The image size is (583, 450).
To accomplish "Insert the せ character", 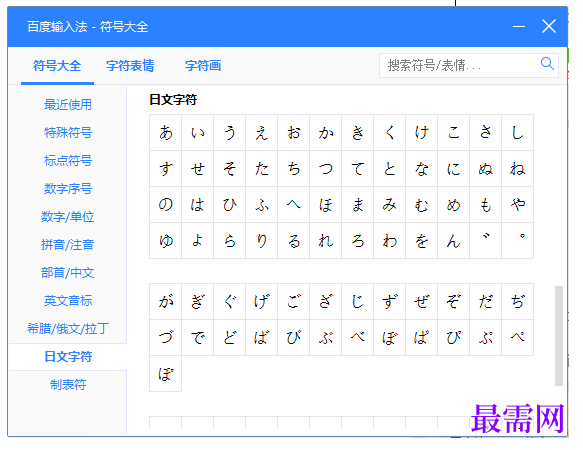I will point(197,169).
